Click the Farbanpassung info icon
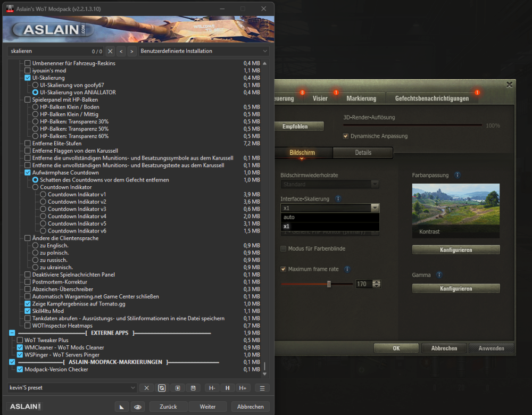The width and height of the screenshot is (532, 415). coord(458,175)
